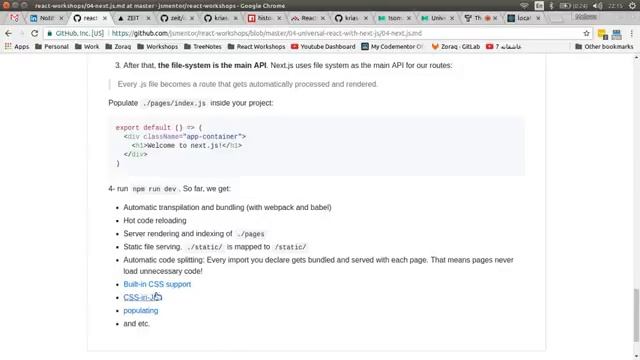Click the "Welcome to next.js!" code line
This screenshot has width=640, height=360.
click(x=187, y=146)
